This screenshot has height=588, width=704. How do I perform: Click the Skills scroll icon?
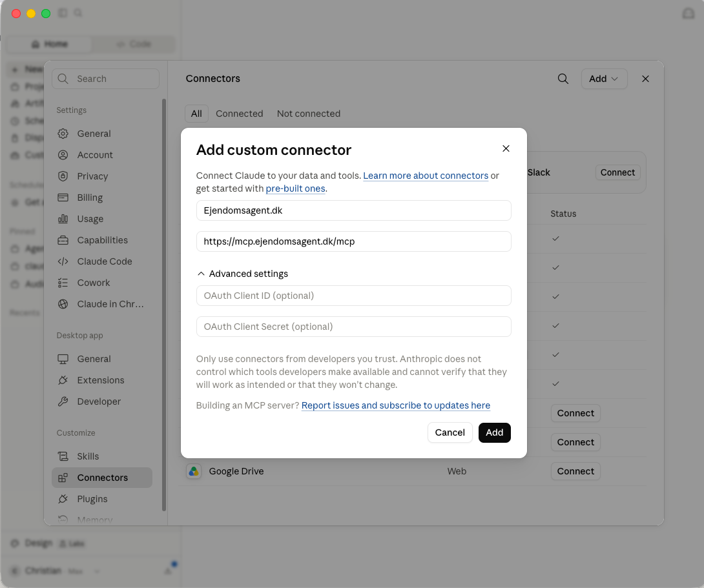point(63,456)
